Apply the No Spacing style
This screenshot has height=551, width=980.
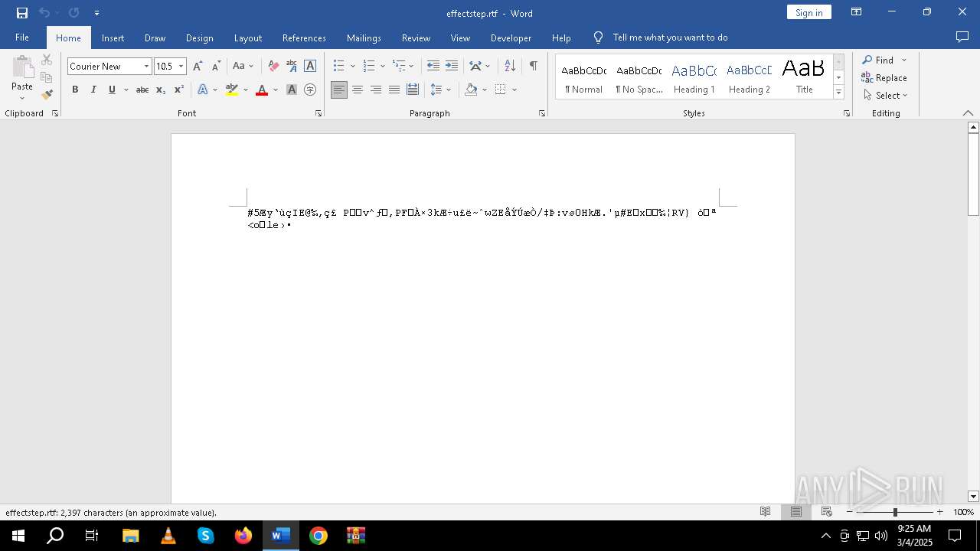(639, 77)
